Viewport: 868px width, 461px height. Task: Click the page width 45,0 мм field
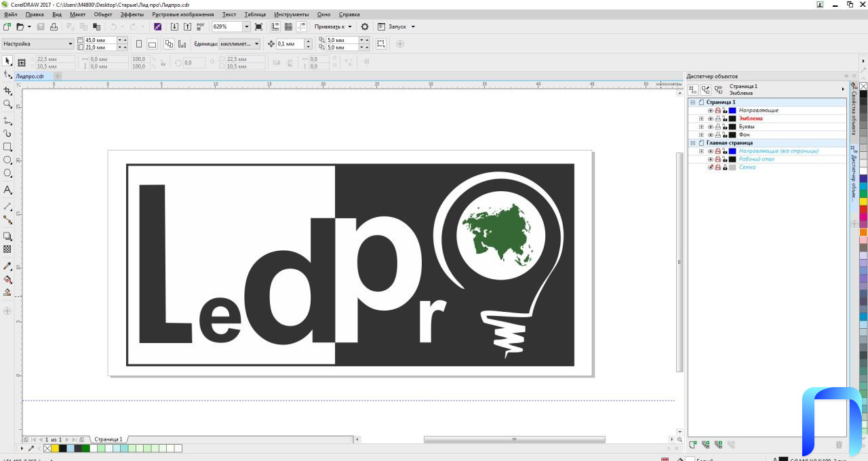click(100, 40)
